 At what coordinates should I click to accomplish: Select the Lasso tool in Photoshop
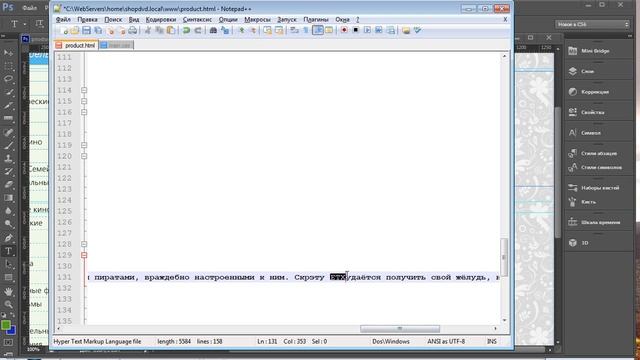(9, 79)
